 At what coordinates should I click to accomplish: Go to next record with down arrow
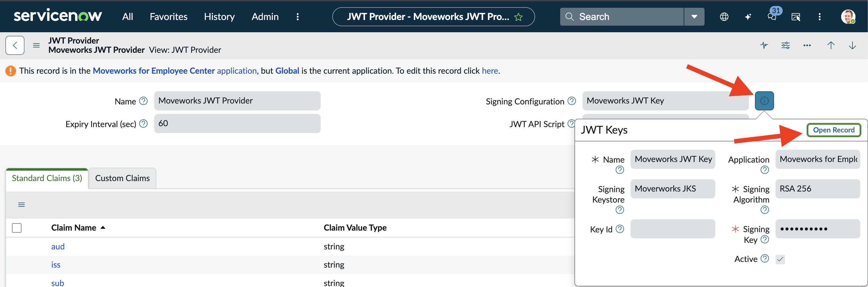point(852,45)
